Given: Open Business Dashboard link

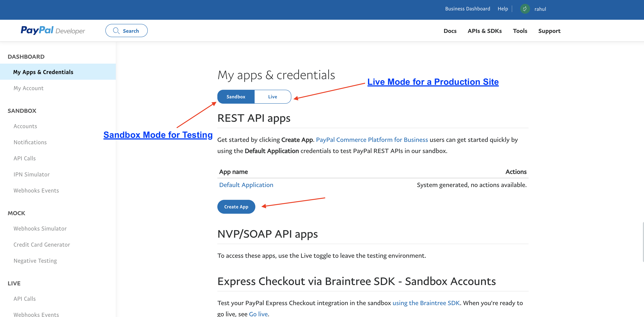Looking at the screenshot, I should pos(468,9).
